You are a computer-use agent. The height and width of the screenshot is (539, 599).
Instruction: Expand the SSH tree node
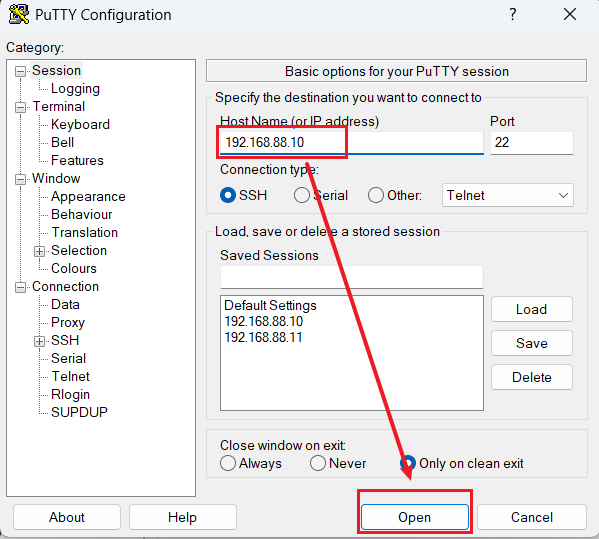tap(39, 341)
